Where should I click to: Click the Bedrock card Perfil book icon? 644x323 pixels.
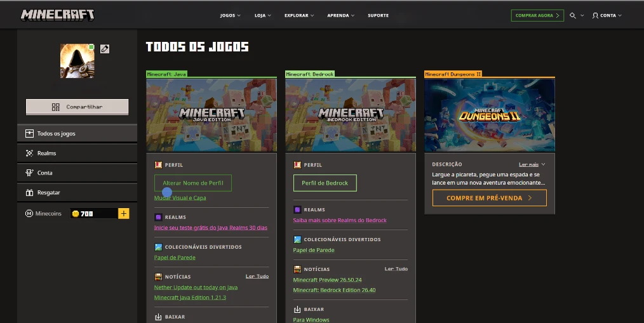click(x=297, y=165)
